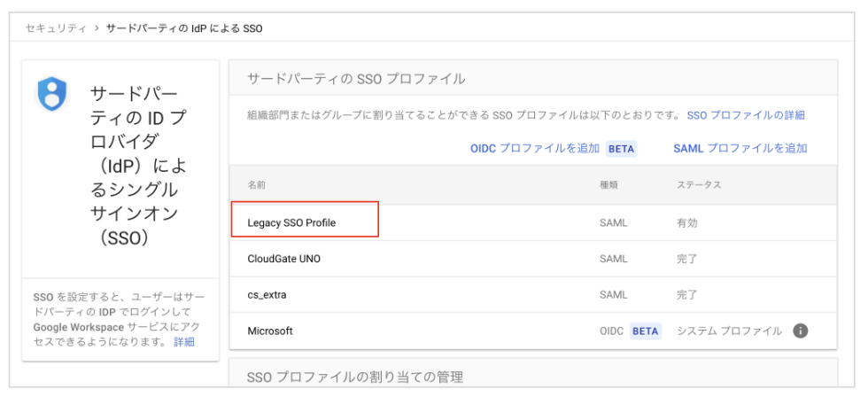
Task: Click the 名前 column header
Action: [256, 185]
